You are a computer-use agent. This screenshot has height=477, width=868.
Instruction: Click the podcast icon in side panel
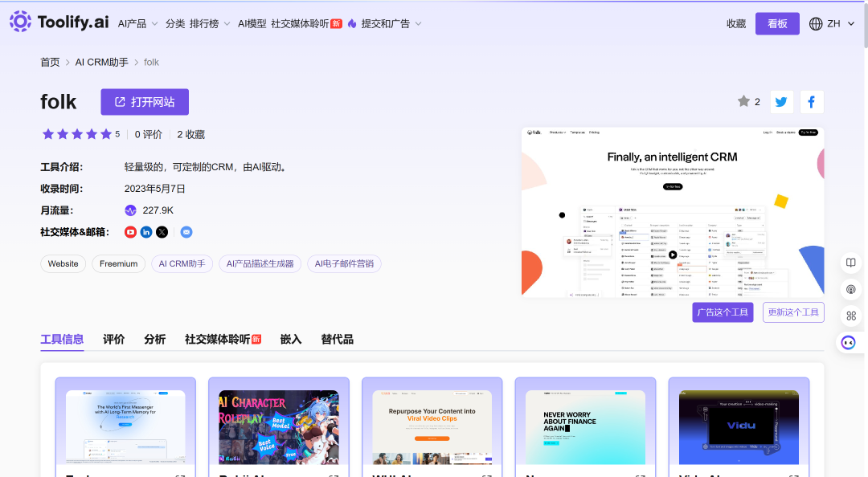point(851,289)
